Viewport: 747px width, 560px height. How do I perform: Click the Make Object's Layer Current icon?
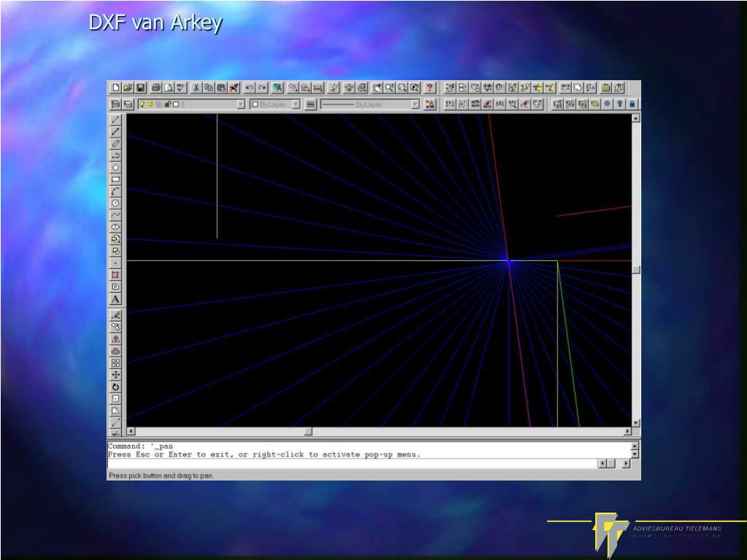click(116, 104)
